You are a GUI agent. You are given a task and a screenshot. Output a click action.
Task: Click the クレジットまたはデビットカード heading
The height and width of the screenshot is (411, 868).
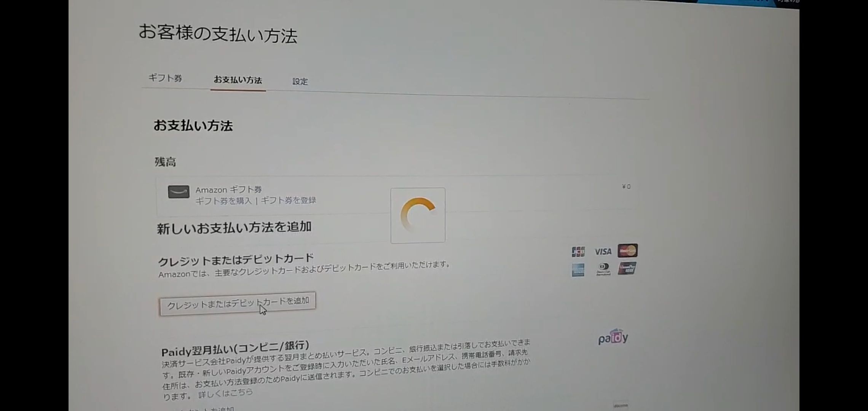tap(236, 260)
